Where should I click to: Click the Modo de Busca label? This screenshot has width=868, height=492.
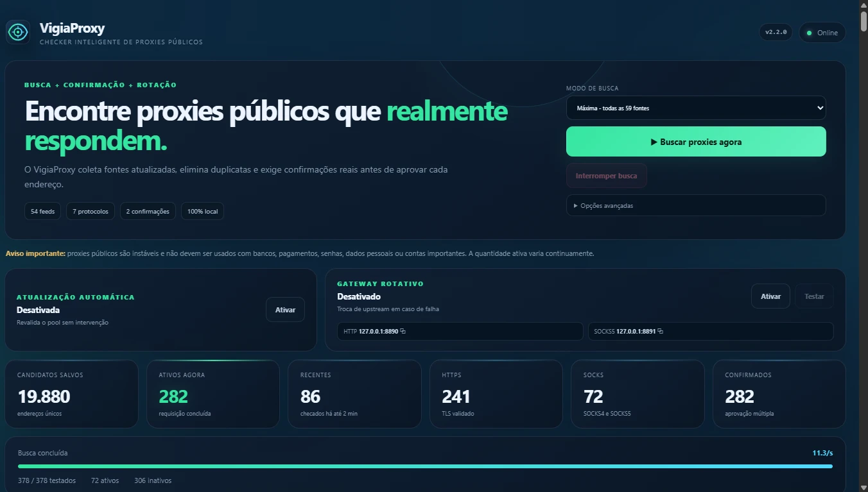(593, 89)
